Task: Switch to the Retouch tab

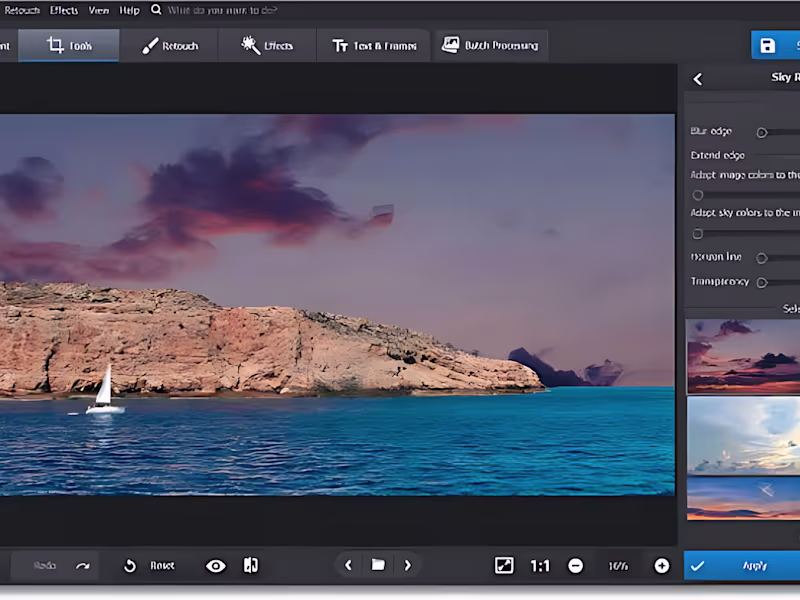Action: (x=170, y=46)
